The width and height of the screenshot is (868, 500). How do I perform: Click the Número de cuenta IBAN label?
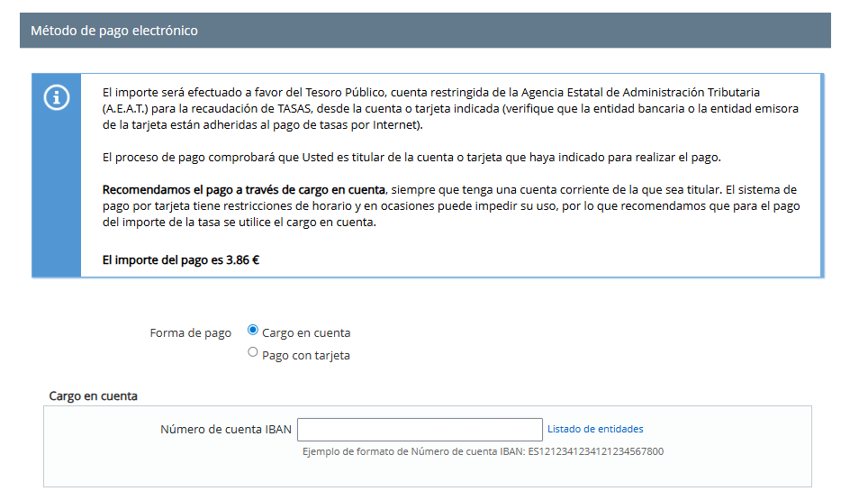tap(226, 430)
